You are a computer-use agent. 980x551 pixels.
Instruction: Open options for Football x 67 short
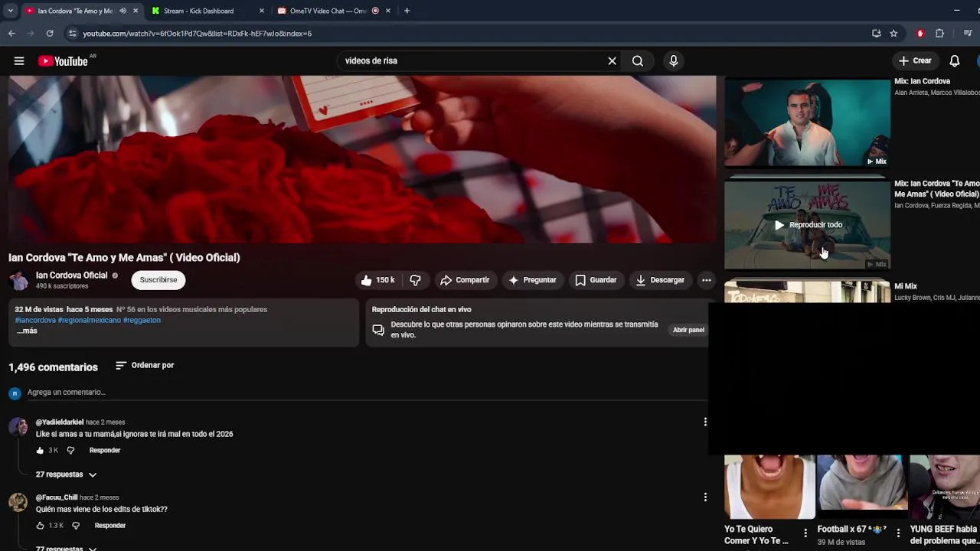click(x=898, y=533)
